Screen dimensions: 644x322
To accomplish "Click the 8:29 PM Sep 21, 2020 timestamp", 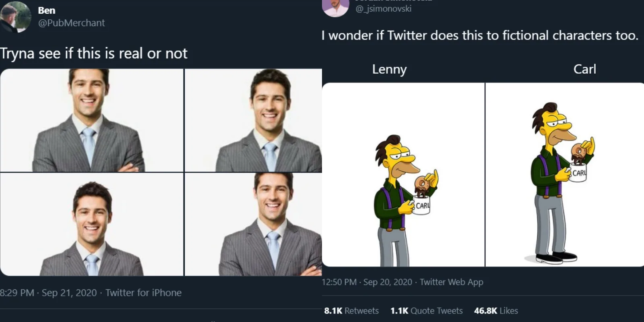I will pos(48,293).
